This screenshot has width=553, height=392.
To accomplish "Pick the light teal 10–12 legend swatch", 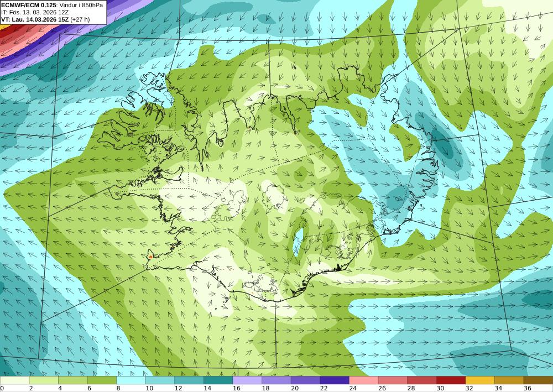I will (160, 380).
